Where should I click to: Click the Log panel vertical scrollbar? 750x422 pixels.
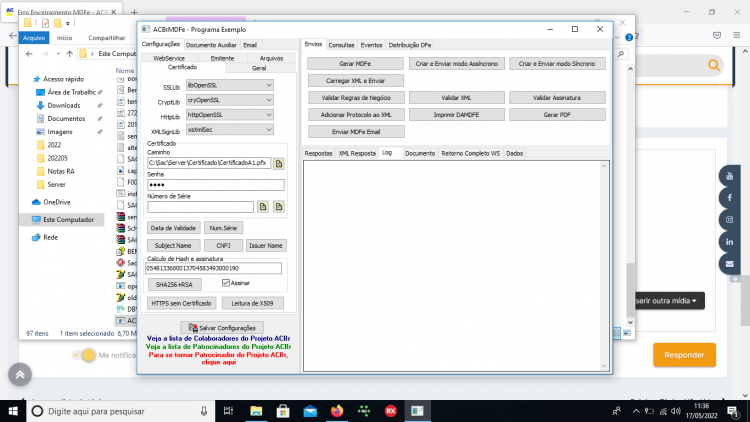604,266
